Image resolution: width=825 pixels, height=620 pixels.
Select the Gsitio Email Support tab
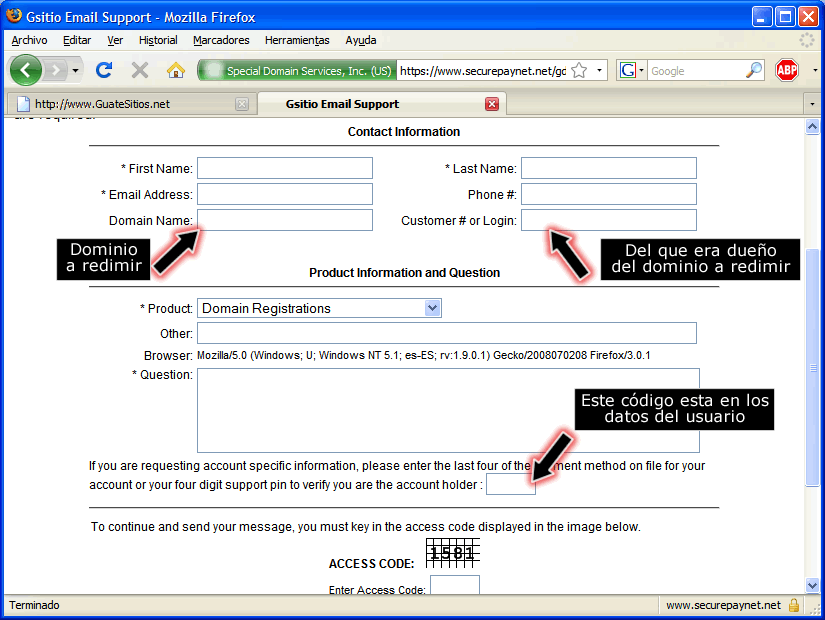383,104
